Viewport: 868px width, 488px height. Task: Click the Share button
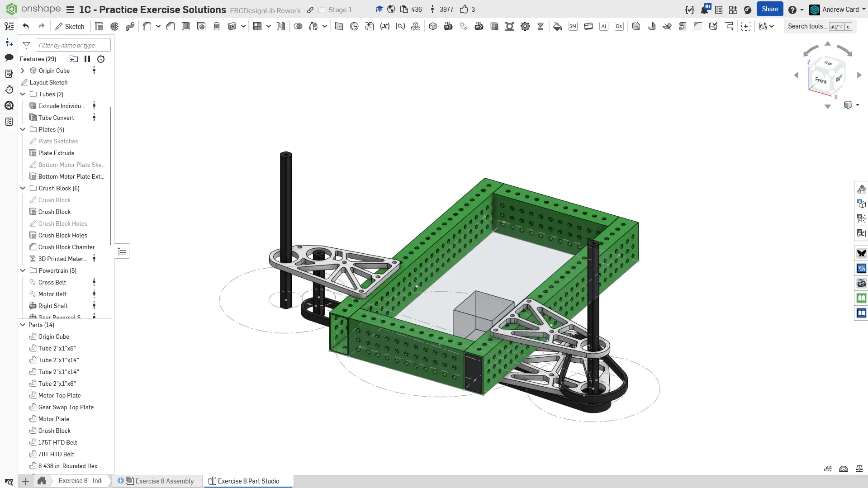click(769, 9)
